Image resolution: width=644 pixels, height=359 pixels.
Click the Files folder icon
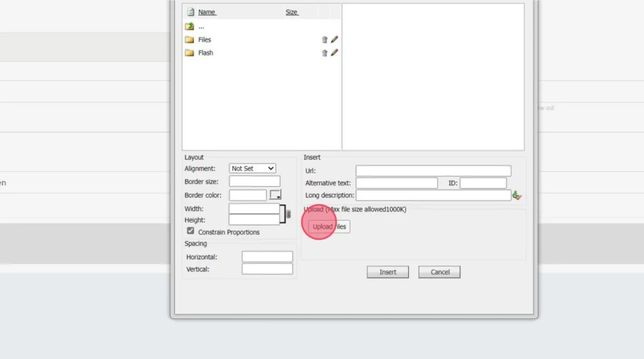tap(189, 40)
